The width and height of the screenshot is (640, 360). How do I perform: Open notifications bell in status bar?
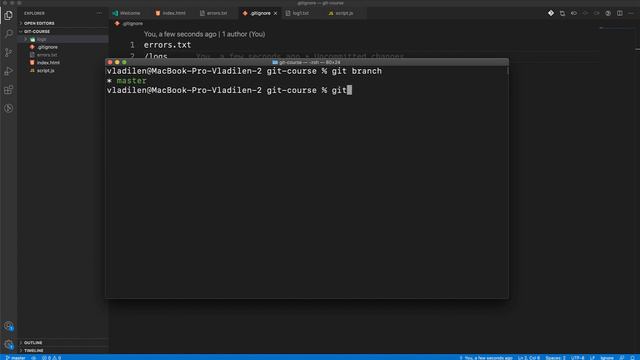[632, 358]
